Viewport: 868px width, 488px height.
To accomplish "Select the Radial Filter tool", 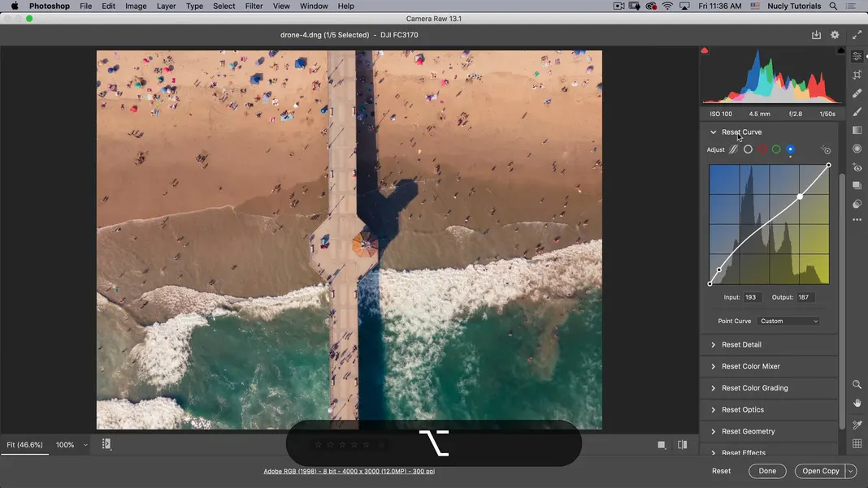I will 857,149.
